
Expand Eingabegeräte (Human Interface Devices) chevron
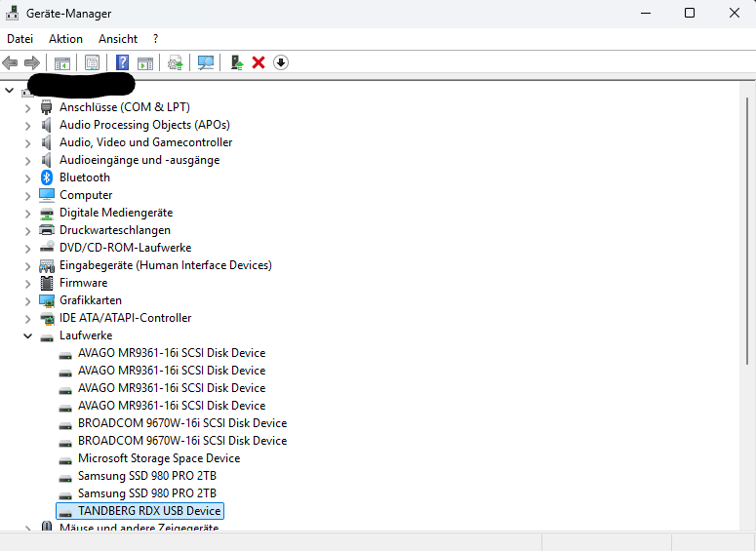pos(27,266)
